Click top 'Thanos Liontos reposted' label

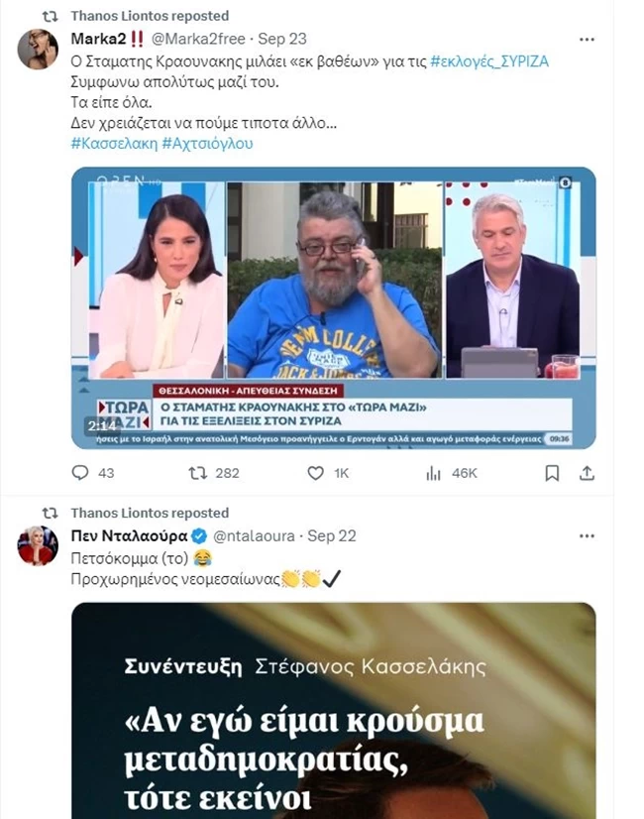(x=150, y=16)
